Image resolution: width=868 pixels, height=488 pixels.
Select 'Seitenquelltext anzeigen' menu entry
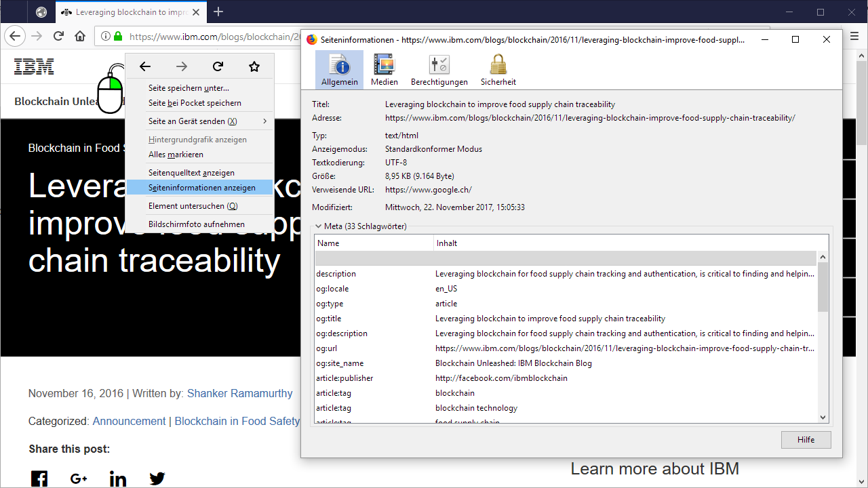point(191,173)
